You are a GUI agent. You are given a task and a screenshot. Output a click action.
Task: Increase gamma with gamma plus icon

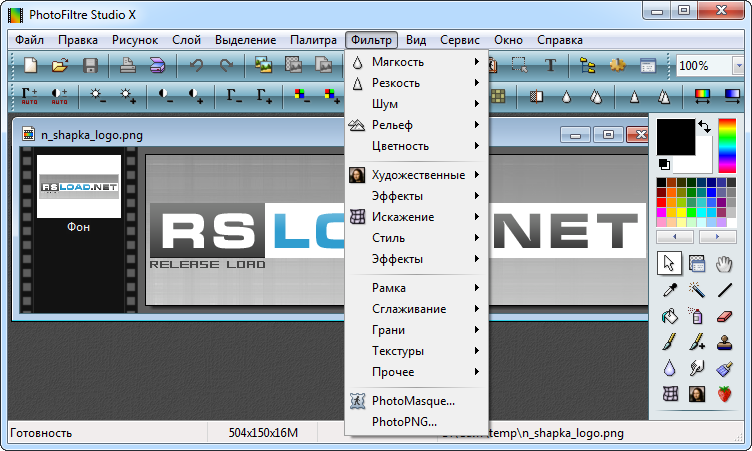point(264,95)
